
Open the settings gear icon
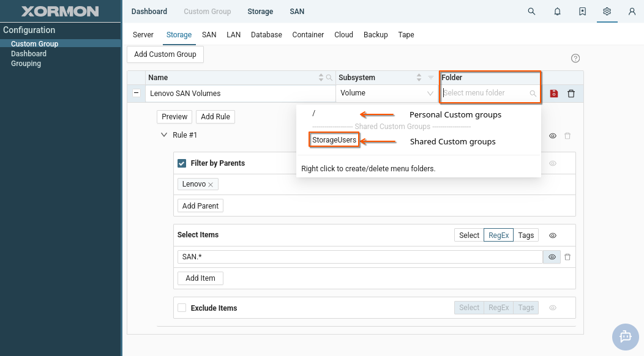click(607, 12)
